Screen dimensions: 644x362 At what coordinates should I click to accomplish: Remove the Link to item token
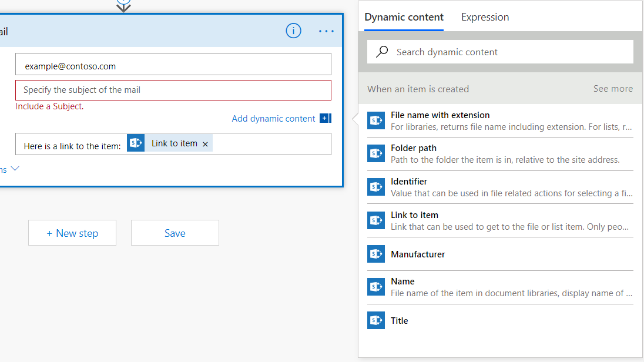[205, 144]
